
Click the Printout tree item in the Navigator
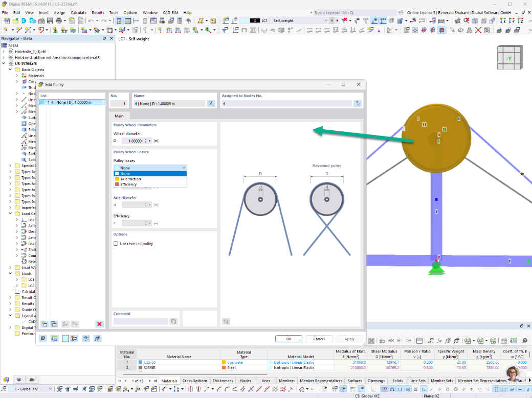(28, 334)
